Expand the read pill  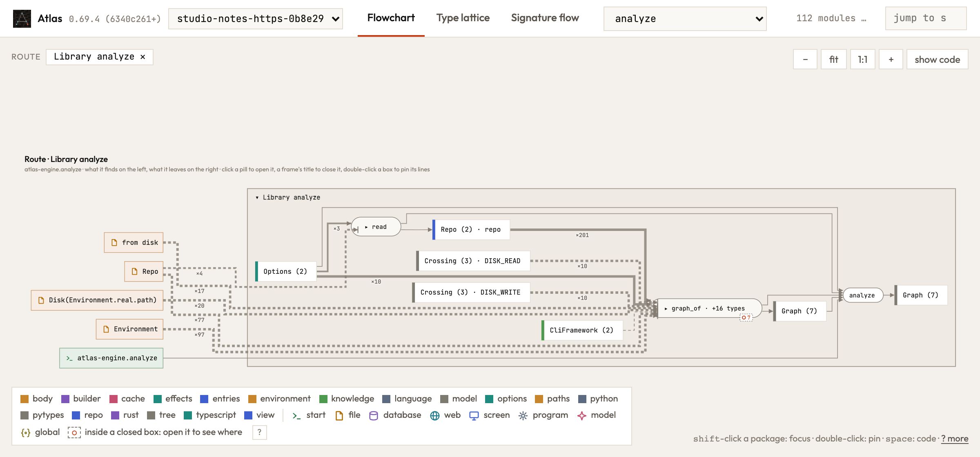[376, 227]
